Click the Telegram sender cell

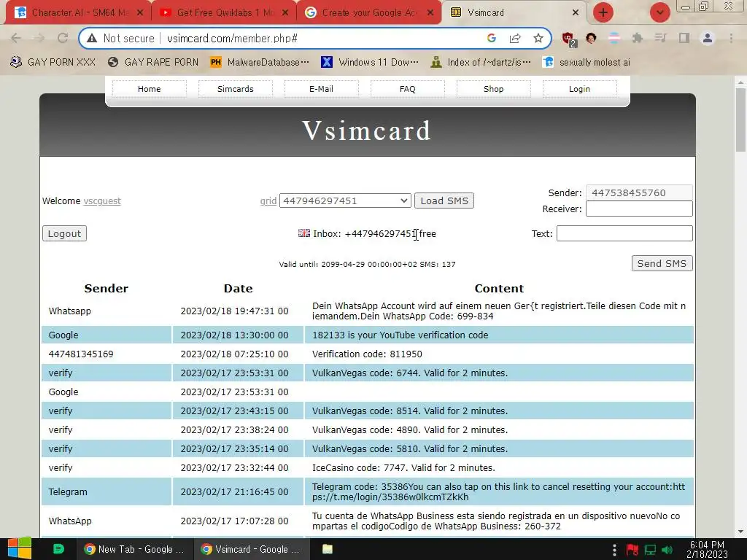tap(107, 491)
